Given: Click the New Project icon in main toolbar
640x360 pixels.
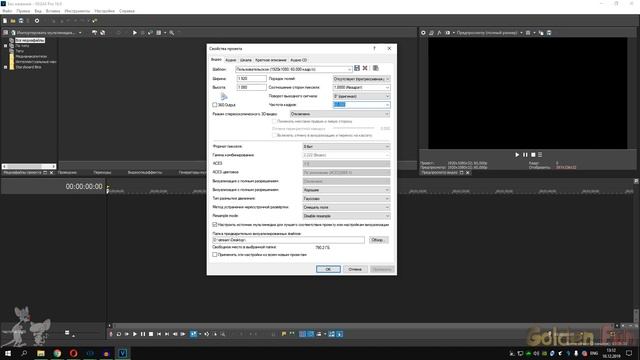Looking at the screenshot, I should click(5, 21).
